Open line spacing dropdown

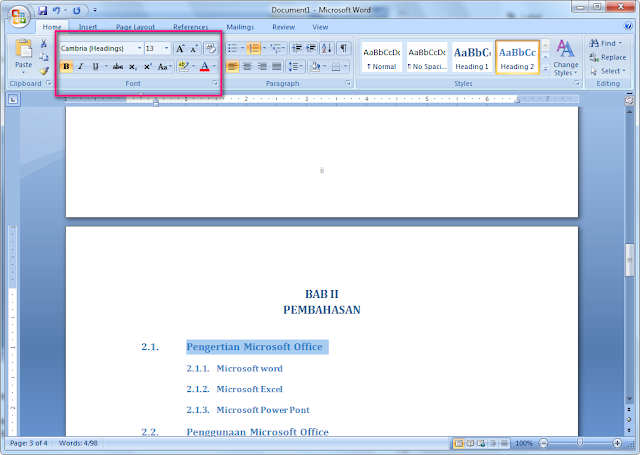[296, 66]
